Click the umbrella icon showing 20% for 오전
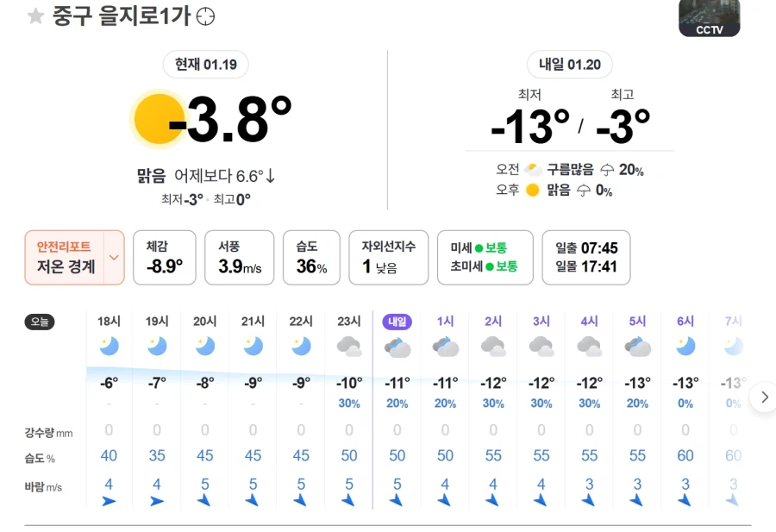The height and width of the screenshot is (532, 776). point(605,170)
